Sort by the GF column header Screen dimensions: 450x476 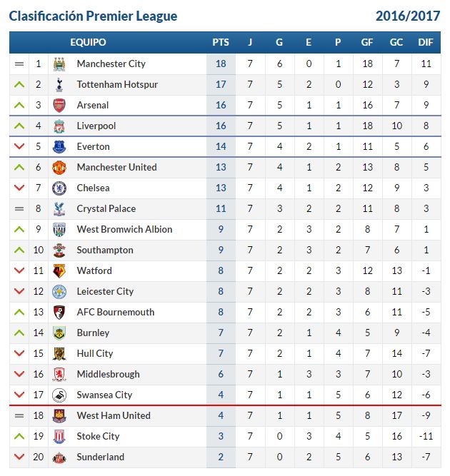[x=366, y=42]
